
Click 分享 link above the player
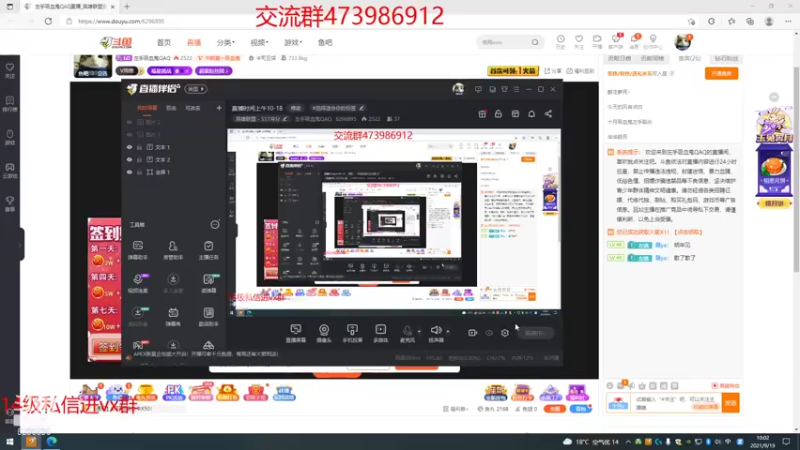[x=553, y=71]
